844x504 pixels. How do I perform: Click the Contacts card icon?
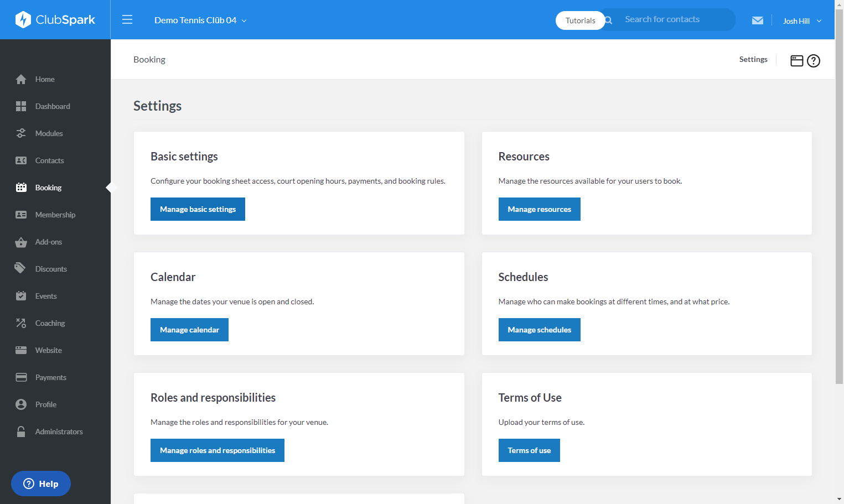[x=21, y=160]
